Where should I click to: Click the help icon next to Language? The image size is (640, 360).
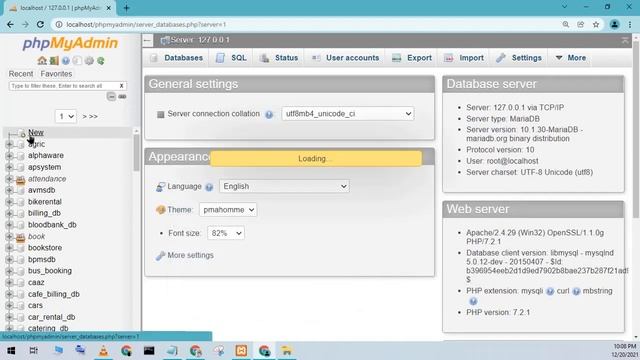pyautogui.click(x=209, y=187)
